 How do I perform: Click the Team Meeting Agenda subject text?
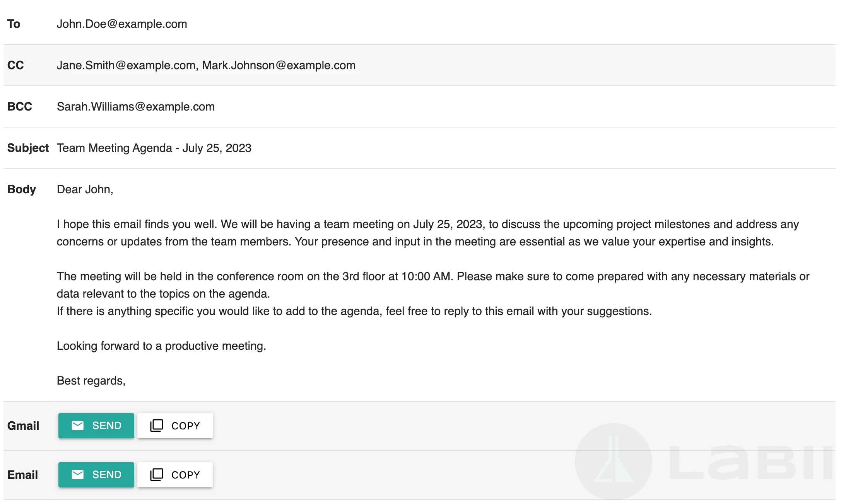click(154, 148)
